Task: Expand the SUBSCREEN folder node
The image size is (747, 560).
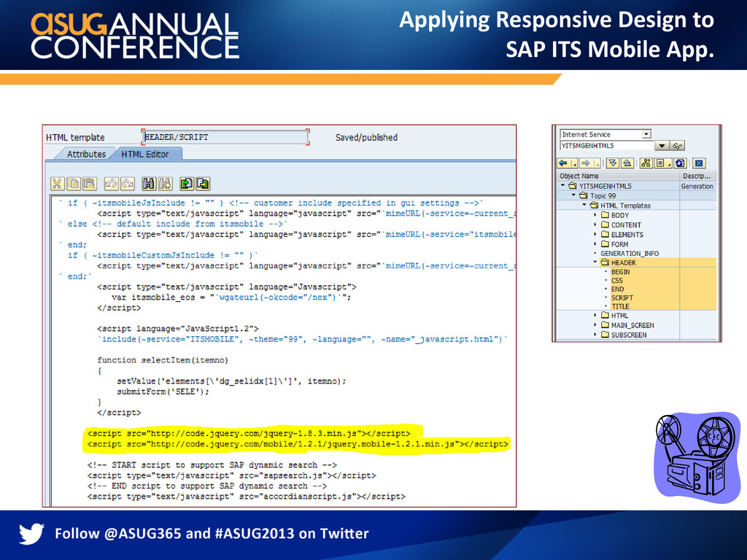Action: [x=595, y=334]
